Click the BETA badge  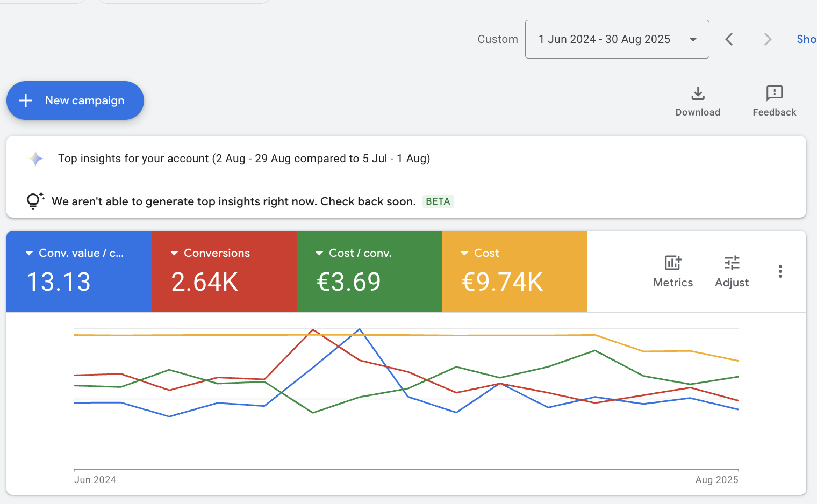coord(438,201)
